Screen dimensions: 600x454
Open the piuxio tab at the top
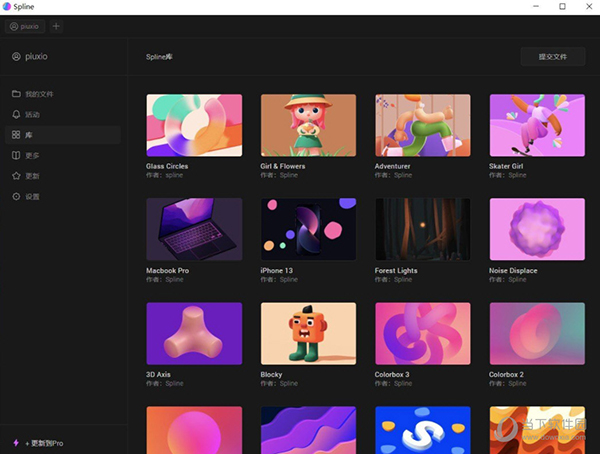click(x=25, y=26)
